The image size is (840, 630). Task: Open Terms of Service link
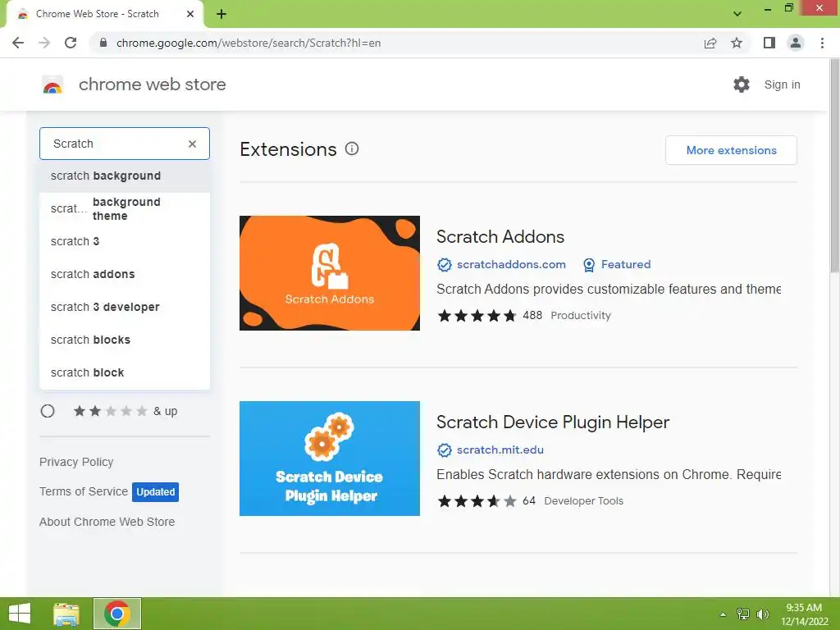[x=84, y=491]
